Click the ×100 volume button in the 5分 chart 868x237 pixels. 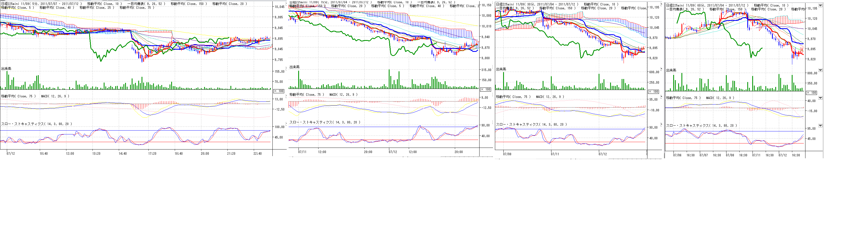(279, 91)
